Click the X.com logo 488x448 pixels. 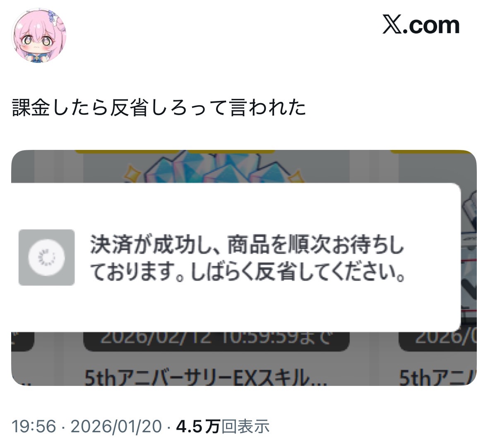click(421, 25)
